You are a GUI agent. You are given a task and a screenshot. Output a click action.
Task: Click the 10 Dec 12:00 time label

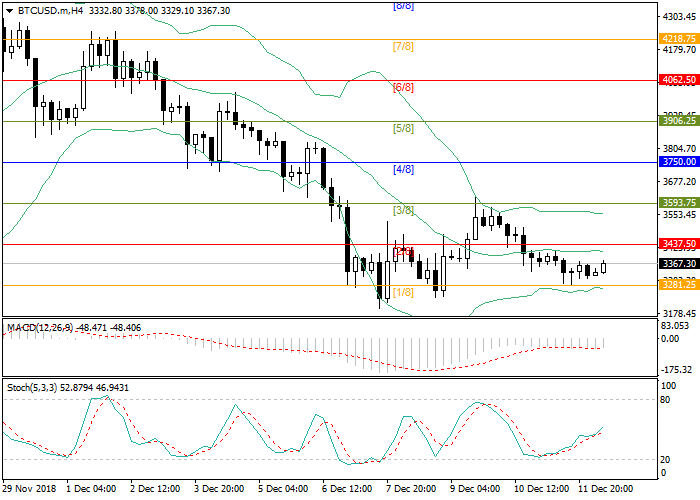(x=541, y=488)
